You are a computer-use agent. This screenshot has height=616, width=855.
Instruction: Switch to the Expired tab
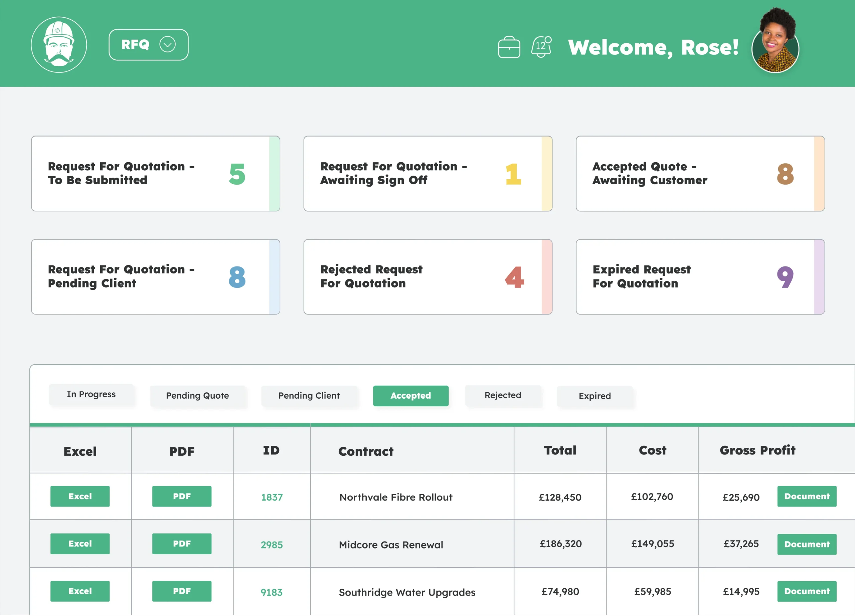[595, 396]
